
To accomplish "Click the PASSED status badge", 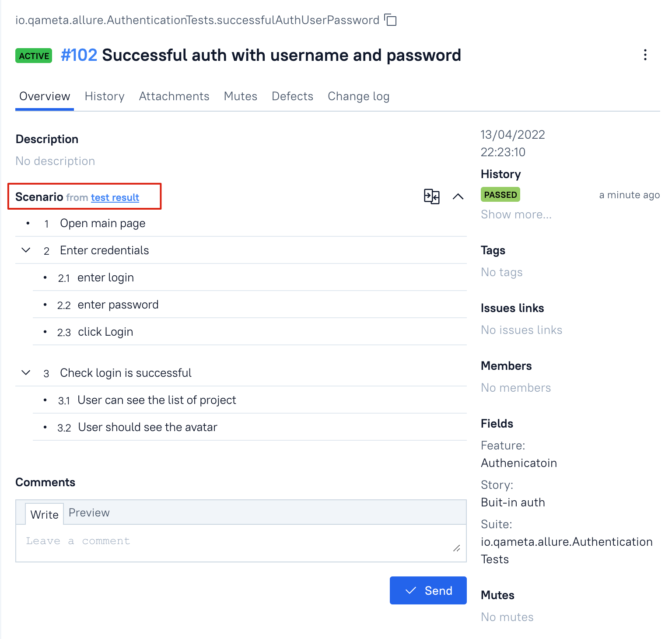I will point(500,195).
